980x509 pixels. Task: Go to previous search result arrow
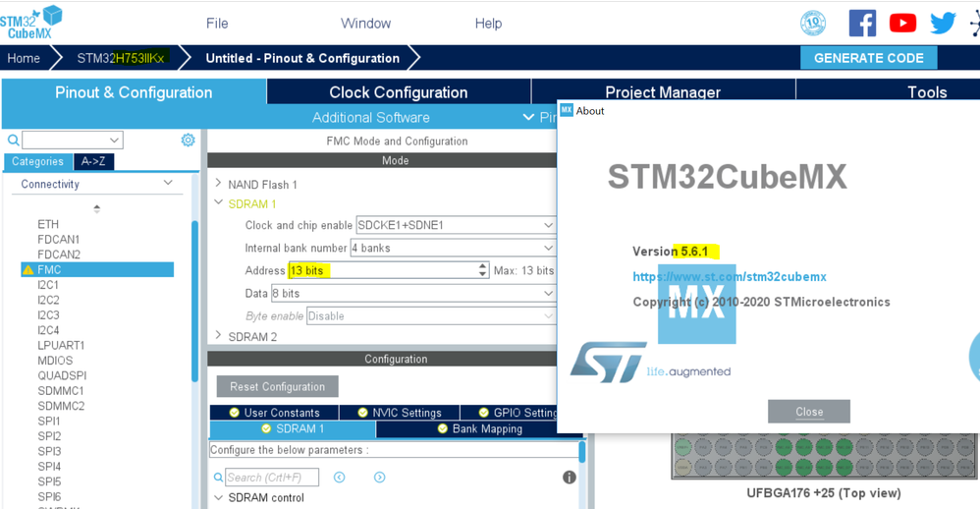click(340, 478)
